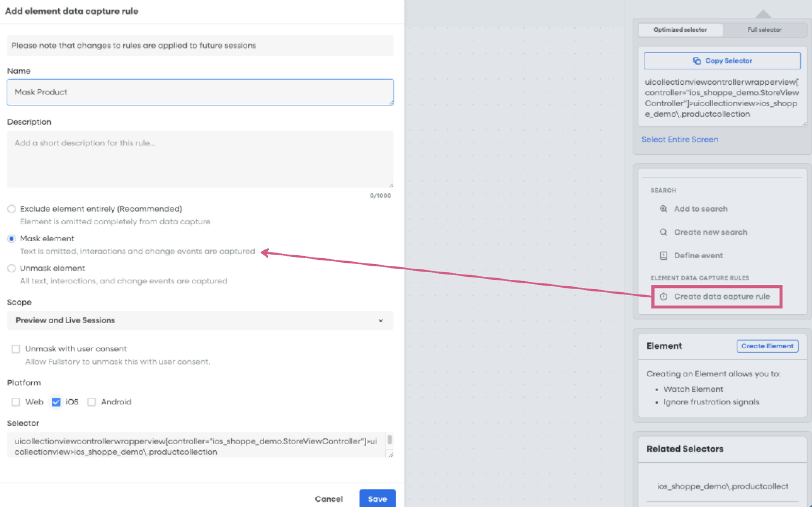Click the Copy Selector button
812x507 pixels.
coord(722,61)
